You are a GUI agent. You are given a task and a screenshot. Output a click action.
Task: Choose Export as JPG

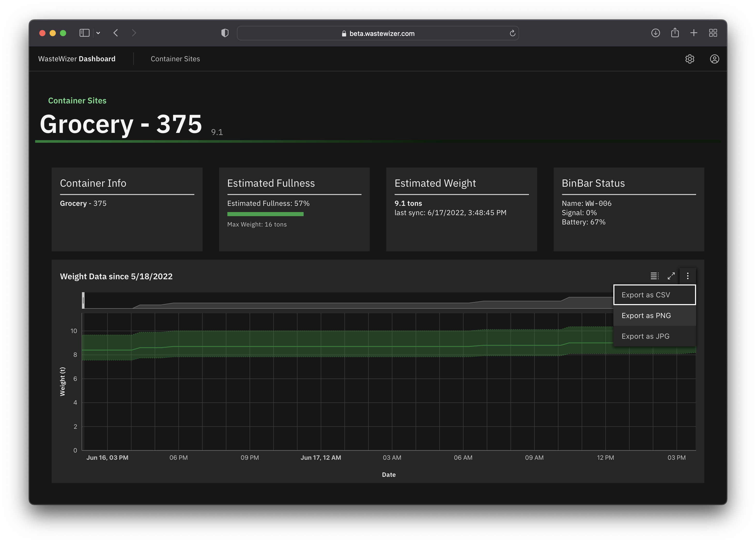pyautogui.click(x=654, y=336)
